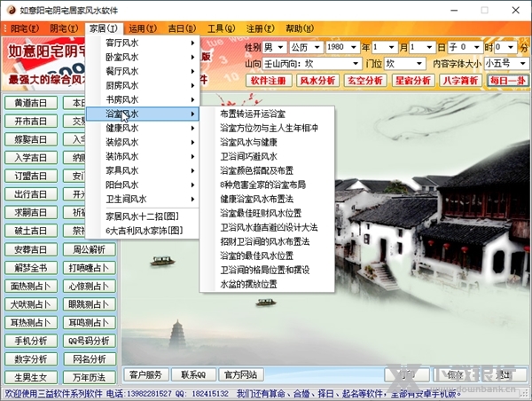Click the 黄道吉日 button
Viewport: 532px width, 401px height.
[x=31, y=103]
